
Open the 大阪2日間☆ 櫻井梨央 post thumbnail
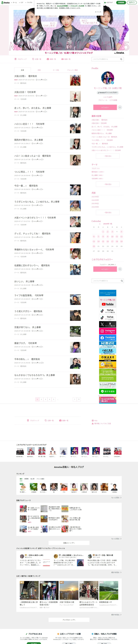pyautogui.click(x=75, y=80)
